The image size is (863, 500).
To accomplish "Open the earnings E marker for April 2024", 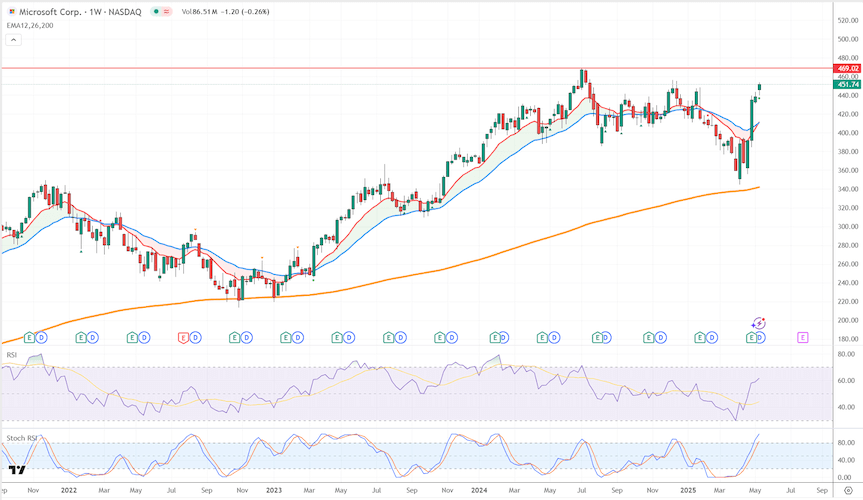I will (542, 338).
